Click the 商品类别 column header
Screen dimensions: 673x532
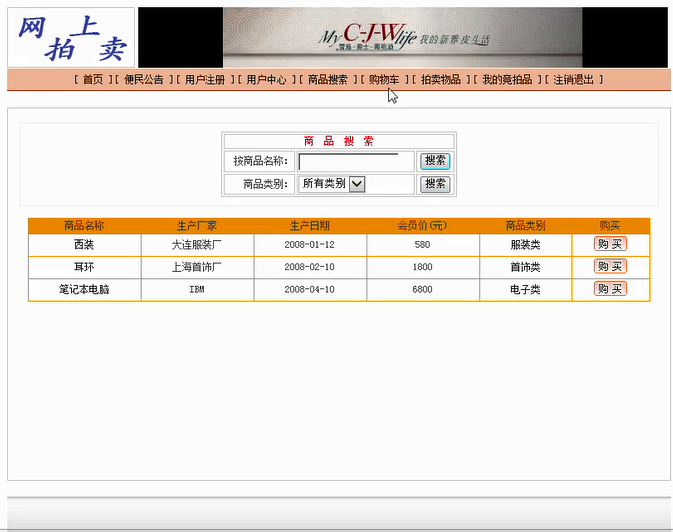tap(525, 226)
